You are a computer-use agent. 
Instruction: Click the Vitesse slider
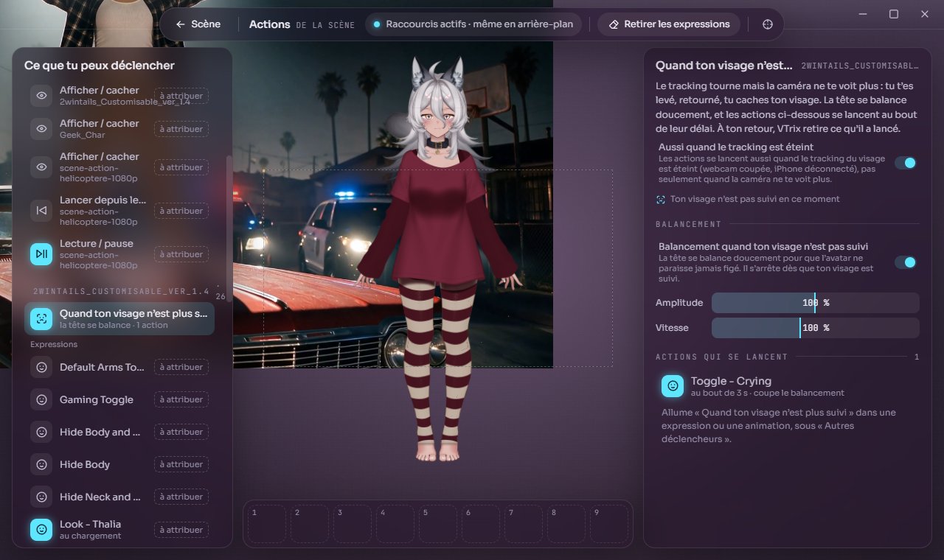pos(816,328)
